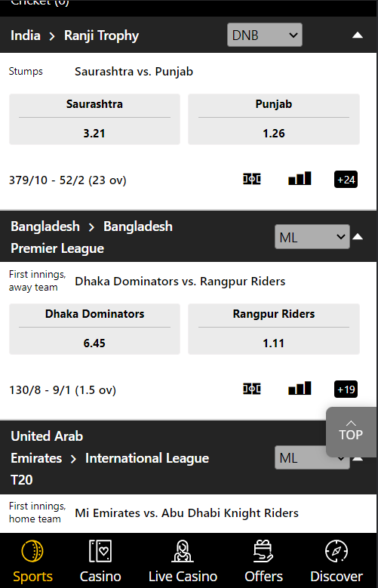The height and width of the screenshot is (588, 378).
Task: Bet on Saurashtra at 3.21
Action: tap(94, 119)
